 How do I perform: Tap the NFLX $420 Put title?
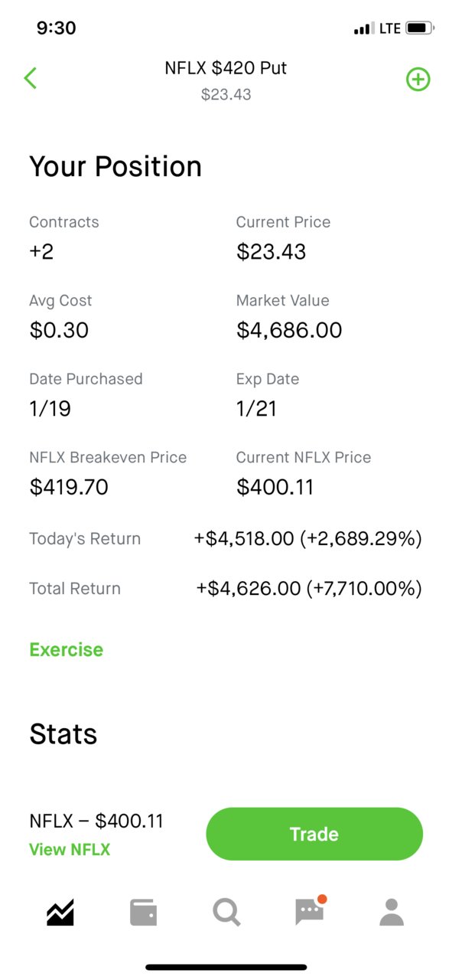coord(226,68)
